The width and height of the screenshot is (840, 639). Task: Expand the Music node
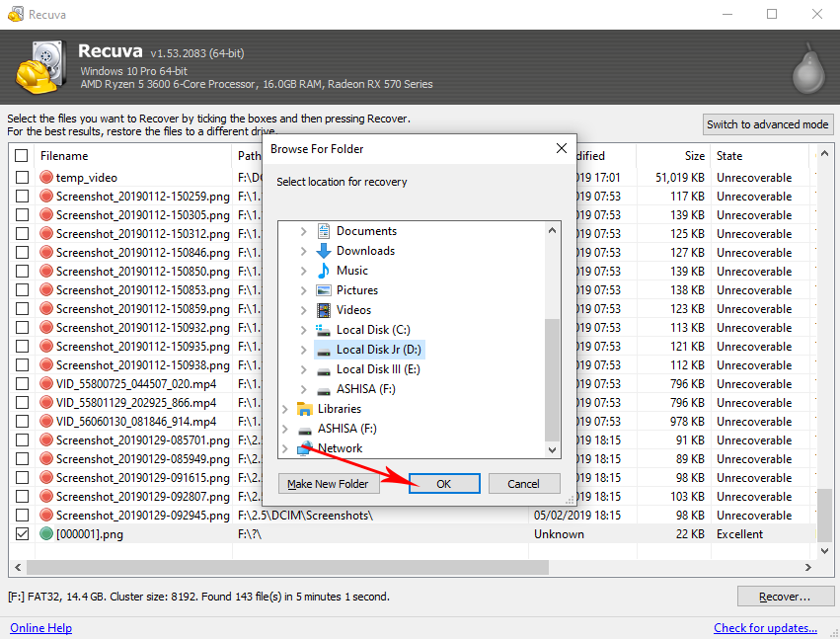pyautogui.click(x=304, y=271)
